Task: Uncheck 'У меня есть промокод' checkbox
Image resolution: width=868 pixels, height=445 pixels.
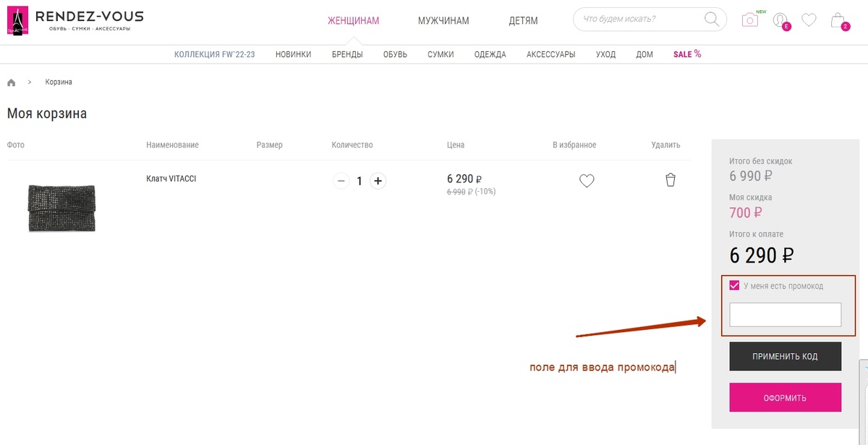Action: point(735,286)
